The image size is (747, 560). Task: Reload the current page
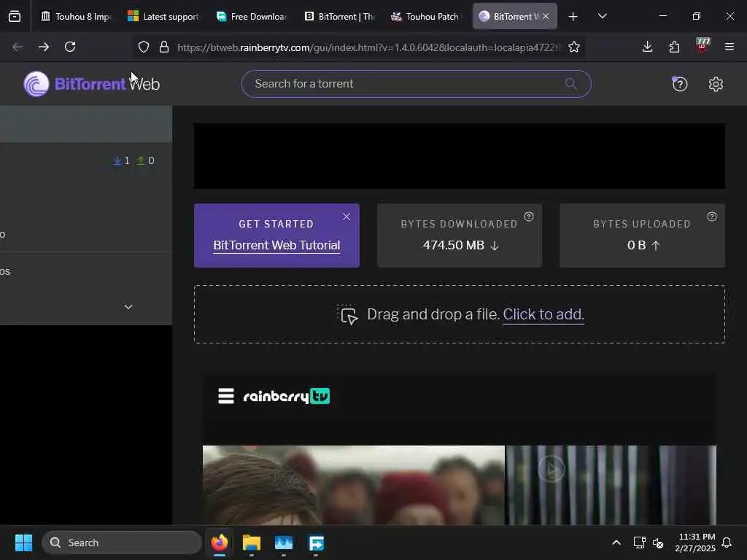point(70,47)
